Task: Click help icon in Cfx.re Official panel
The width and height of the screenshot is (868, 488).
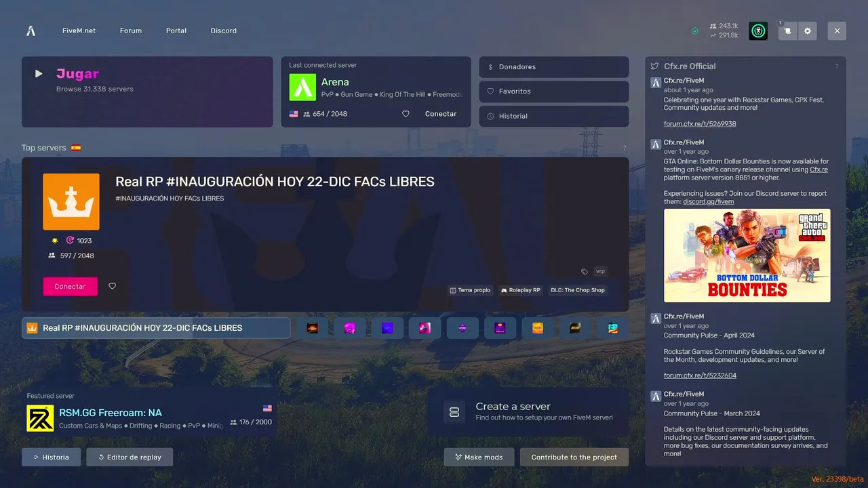Action: 837,66
